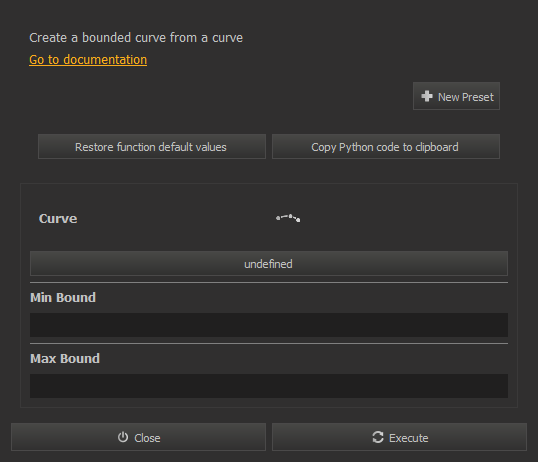Click the separator line above Min Bound

(x=269, y=282)
